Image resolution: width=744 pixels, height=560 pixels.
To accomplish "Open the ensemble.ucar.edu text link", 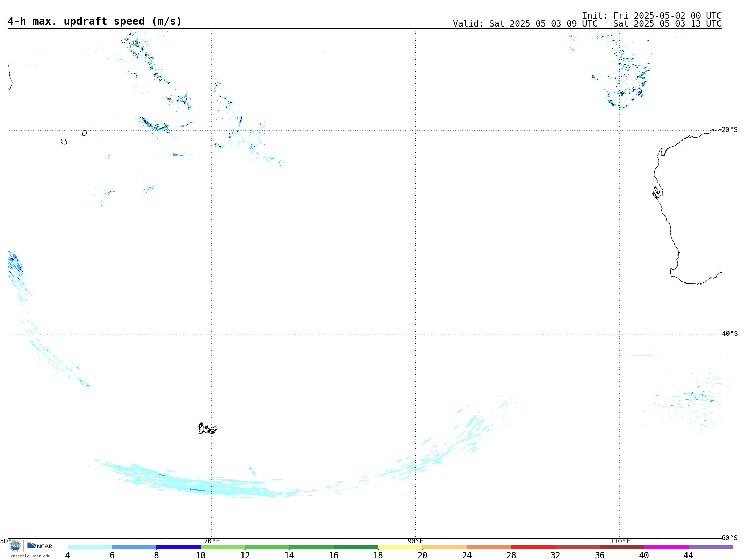I will click(31, 556).
